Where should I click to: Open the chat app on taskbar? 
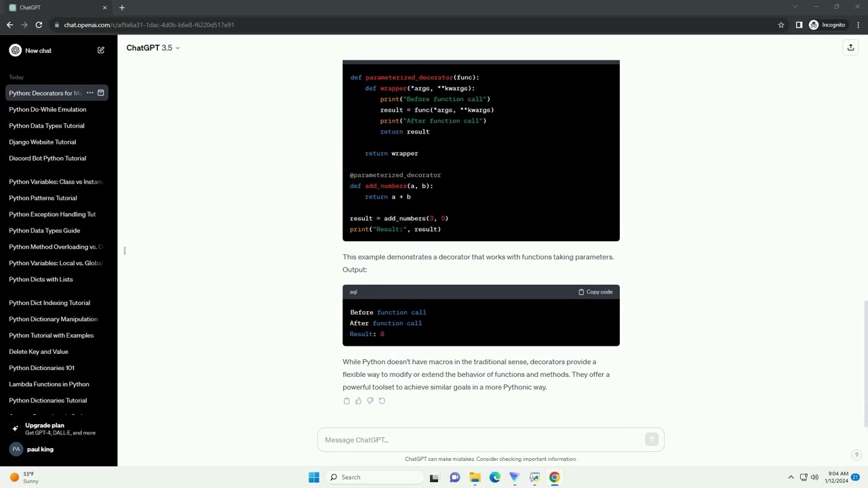coord(454,477)
